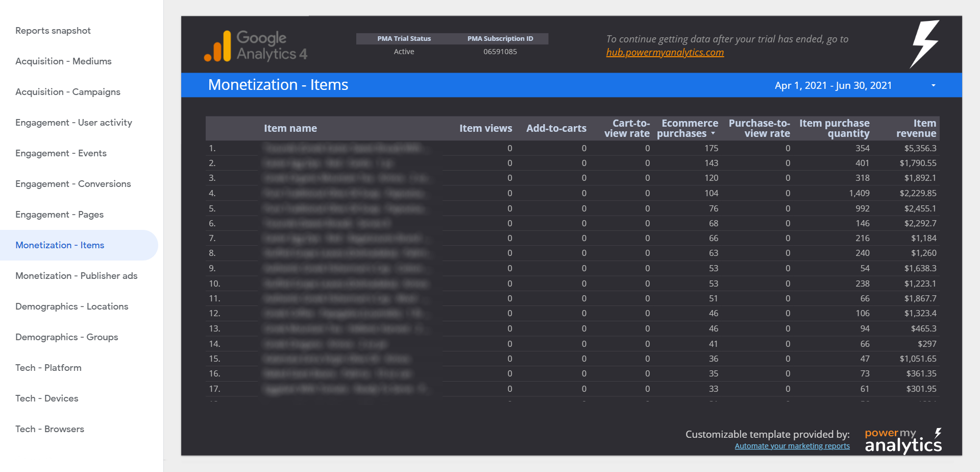Image resolution: width=980 pixels, height=472 pixels.
Task: Click revenue cell $361.35
Action: 921,373
